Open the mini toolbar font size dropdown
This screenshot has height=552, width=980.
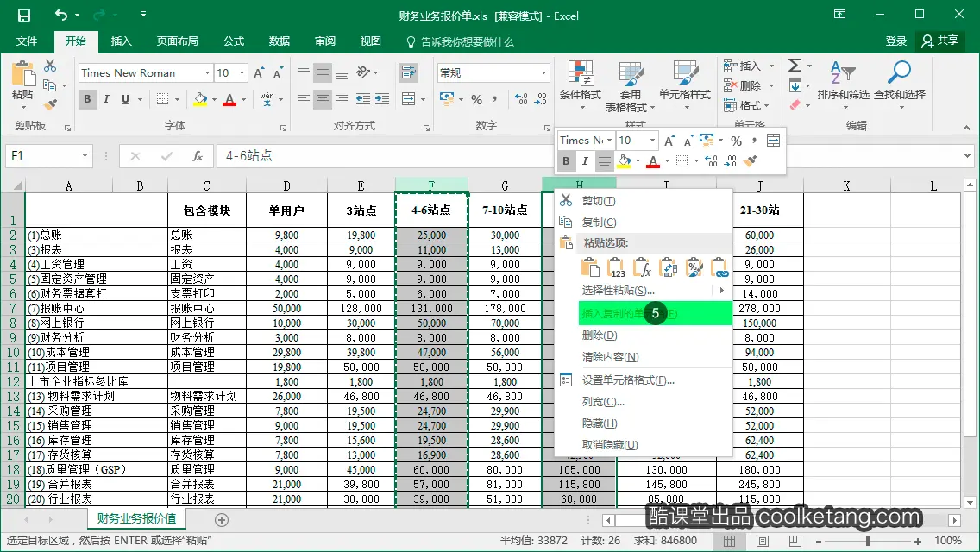tap(652, 140)
